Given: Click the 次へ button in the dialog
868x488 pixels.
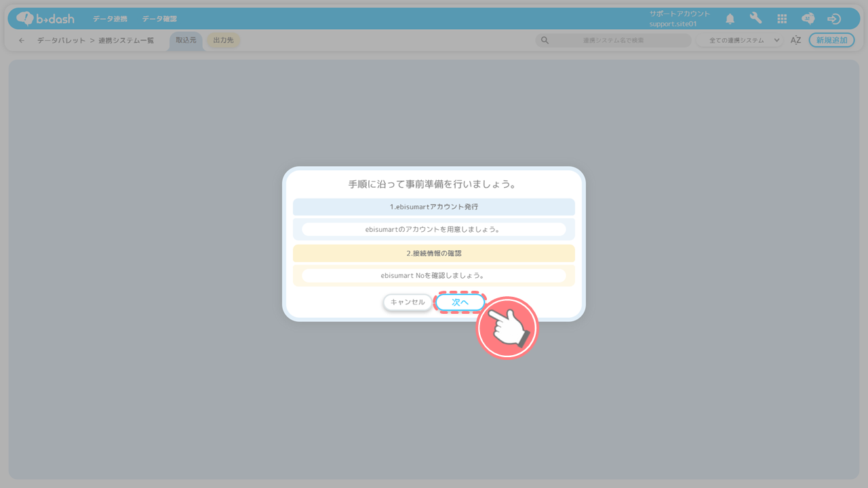Looking at the screenshot, I should (x=460, y=302).
